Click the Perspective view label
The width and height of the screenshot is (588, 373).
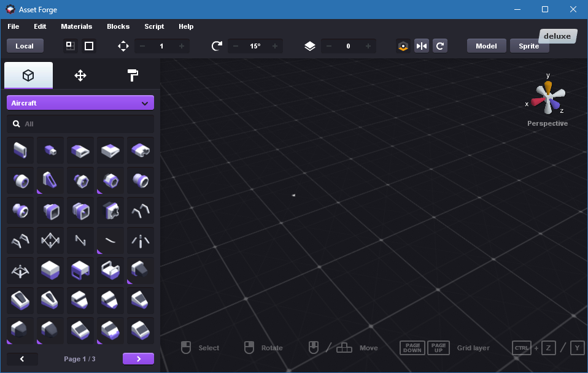click(x=547, y=123)
